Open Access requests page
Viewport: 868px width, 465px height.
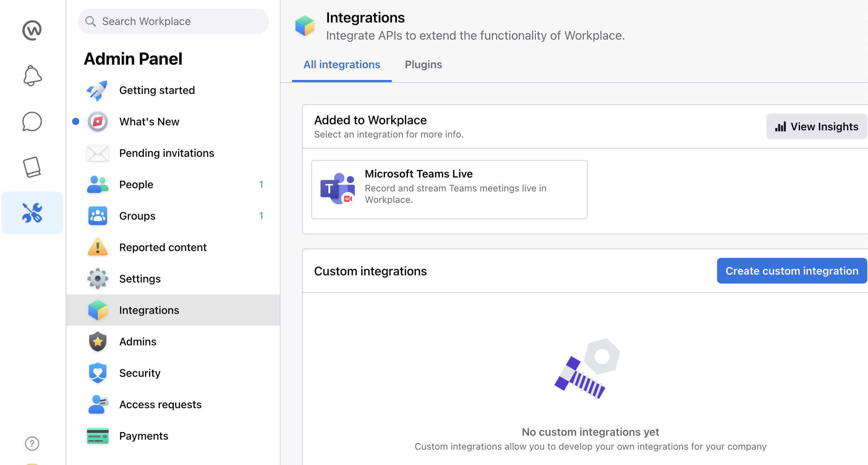160,405
